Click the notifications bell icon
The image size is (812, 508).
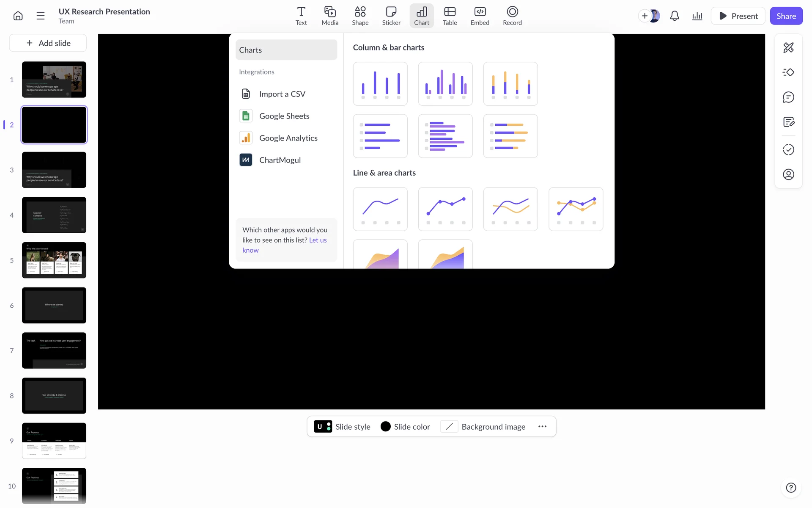pyautogui.click(x=675, y=16)
